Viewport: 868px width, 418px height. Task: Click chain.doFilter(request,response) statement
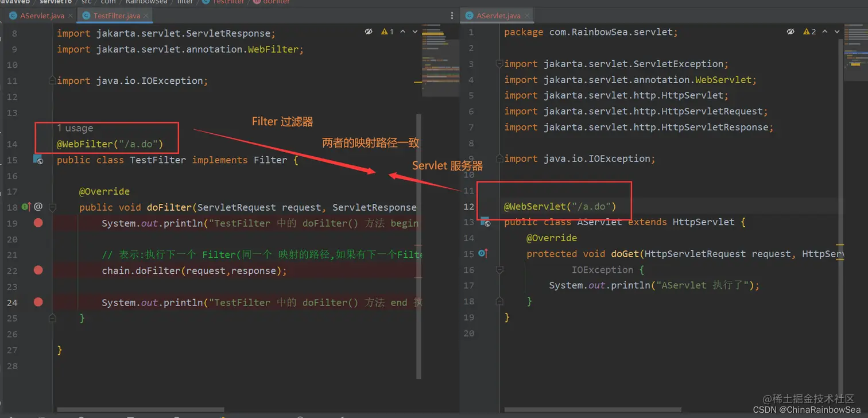pos(194,270)
